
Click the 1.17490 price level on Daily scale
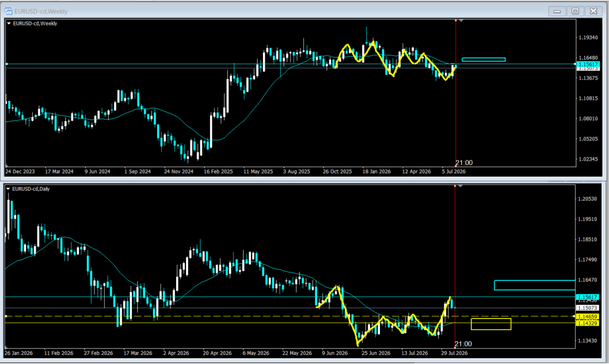click(x=588, y=259)
